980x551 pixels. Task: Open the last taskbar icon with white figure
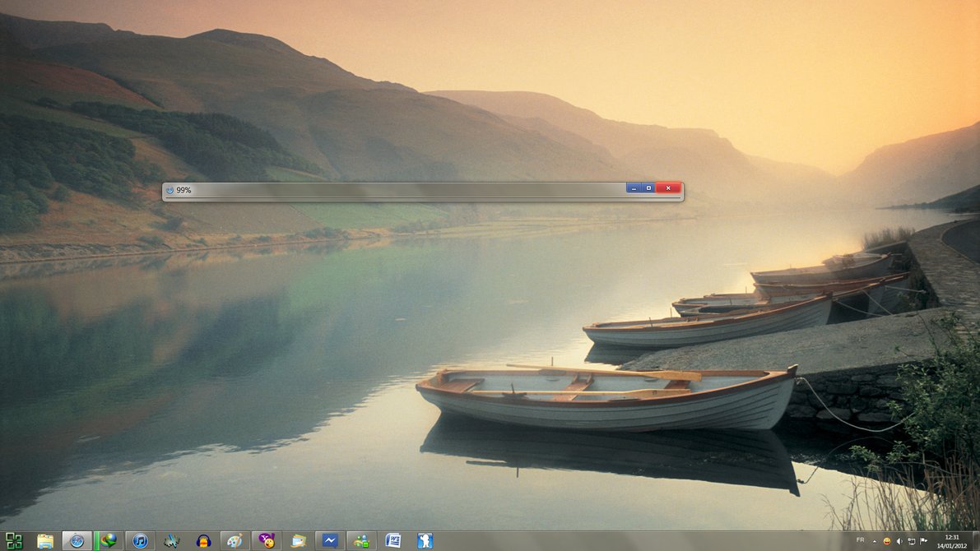(x=425, y=540)
